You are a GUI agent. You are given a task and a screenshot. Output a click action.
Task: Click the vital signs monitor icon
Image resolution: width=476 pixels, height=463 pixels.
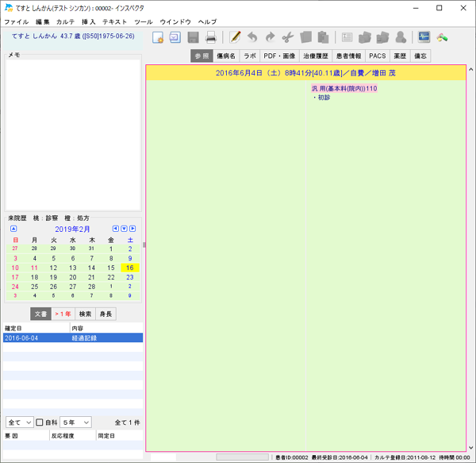(x=424, y=37)
